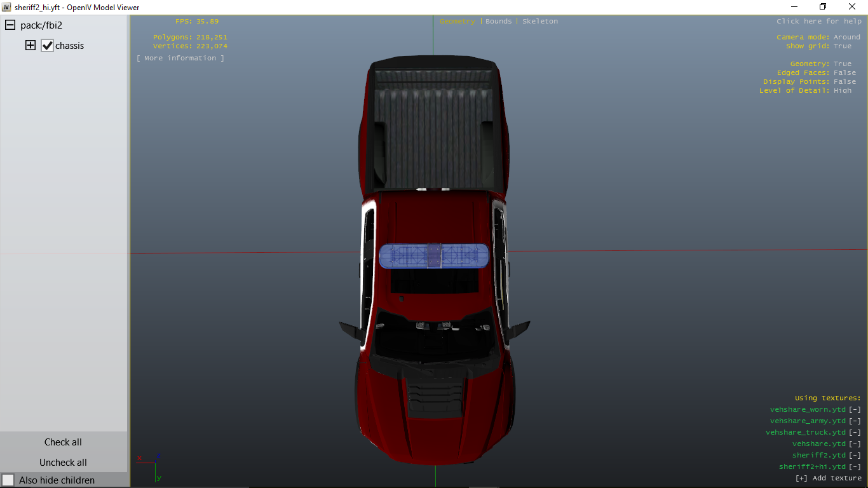Change Level of Detail High value
The image size is (868, 488).
(843, 91)
